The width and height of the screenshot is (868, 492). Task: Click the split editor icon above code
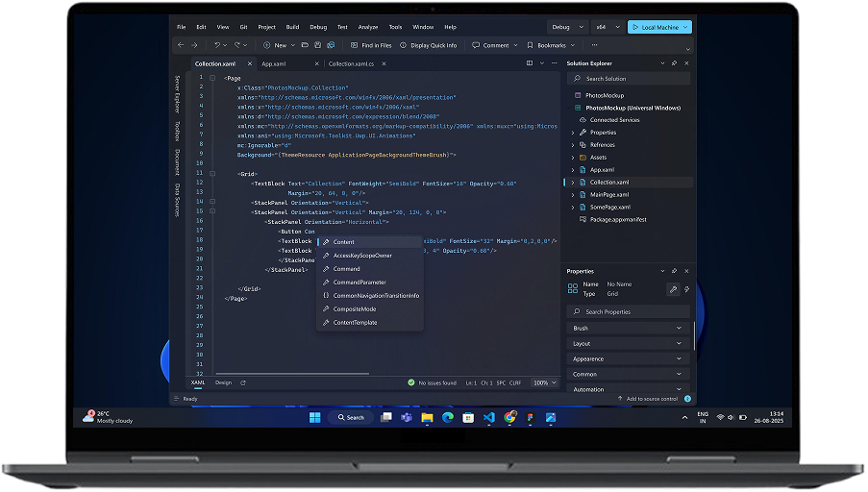(x=530, y=63)
